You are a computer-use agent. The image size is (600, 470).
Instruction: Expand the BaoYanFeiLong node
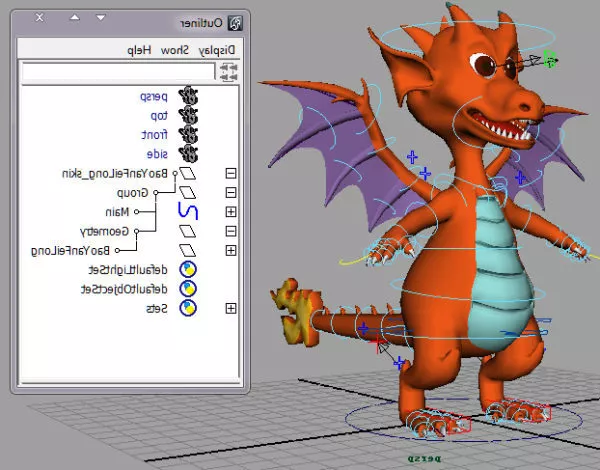[x=231, y=250]
